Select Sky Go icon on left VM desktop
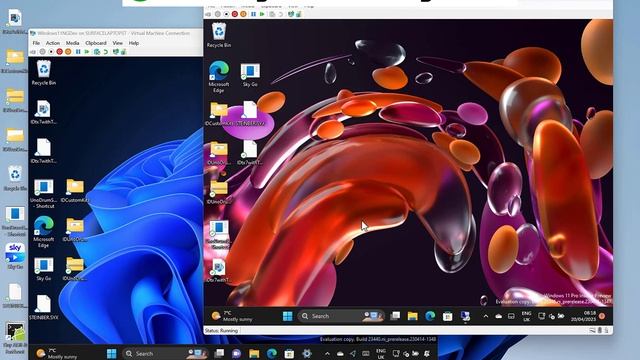 pyautogui.click(x=43, y=269)
